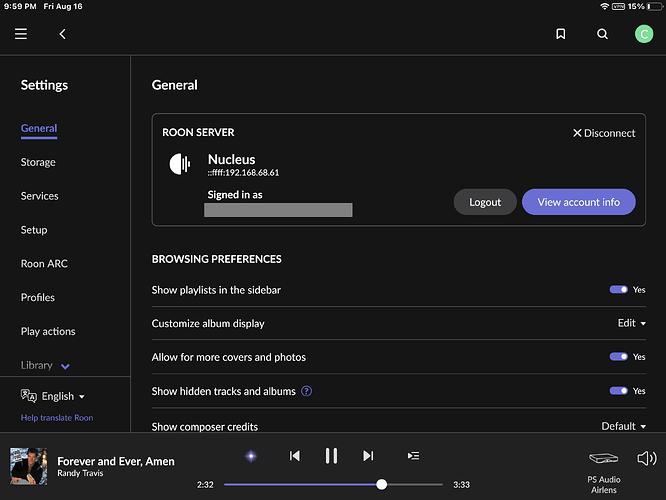This screenshot has height=500, width=666.
Task: Skip to previous track
Action: (x=295, y=456)
